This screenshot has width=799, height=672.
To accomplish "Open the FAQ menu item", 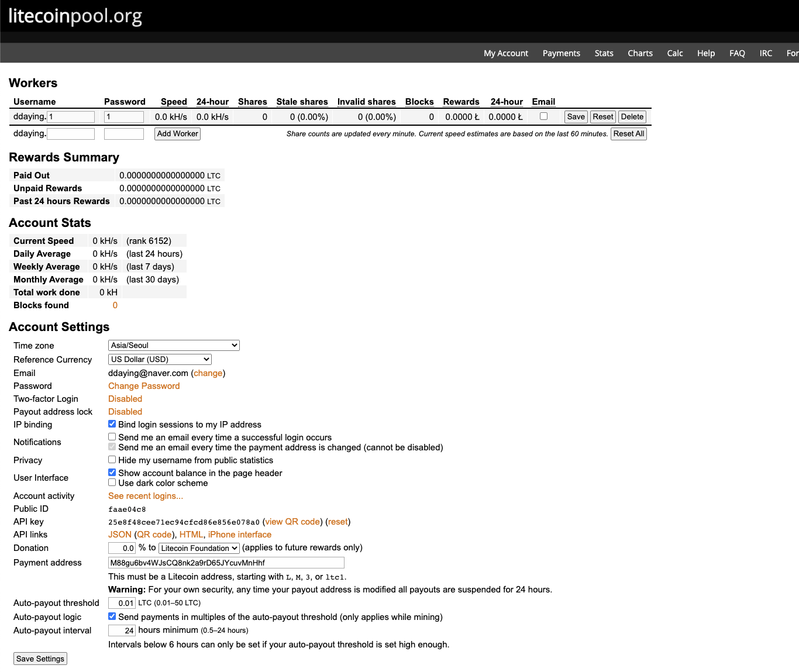I will (x=737, y=53).
